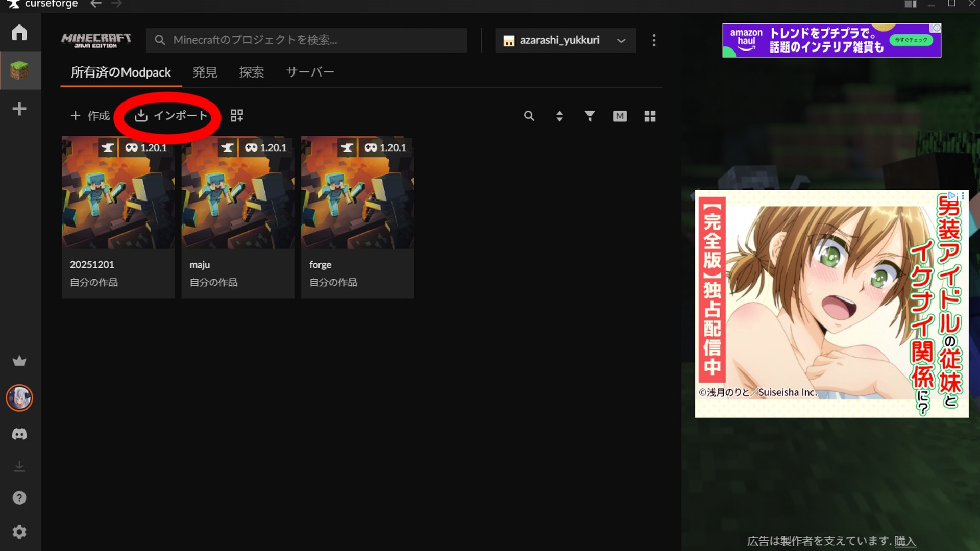This screenshot has width=980, height=551.
Task: Click the 1.20.1 version badge on forge
Action: coord(385,148)
